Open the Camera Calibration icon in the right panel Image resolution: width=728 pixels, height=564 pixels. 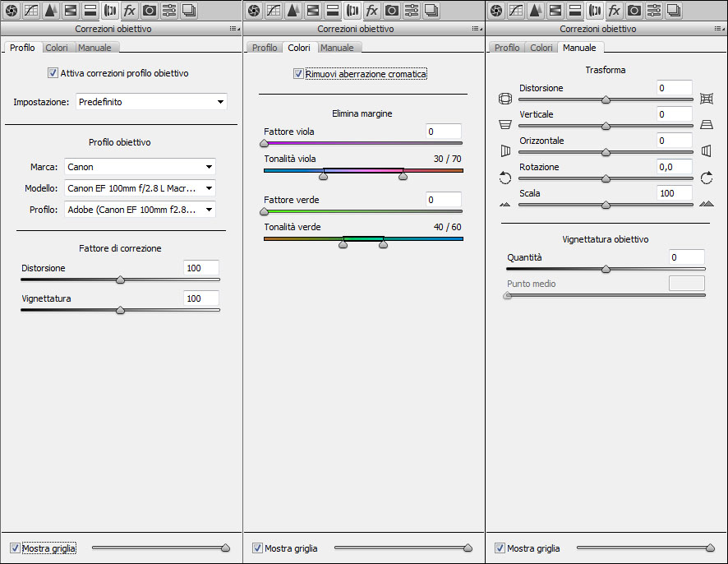pos(634,11)
